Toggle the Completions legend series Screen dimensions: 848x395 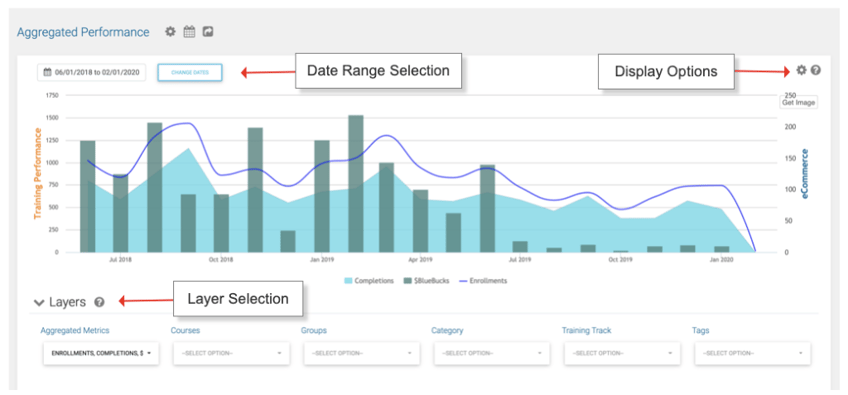pyautogui.click(x=369, y=281)
